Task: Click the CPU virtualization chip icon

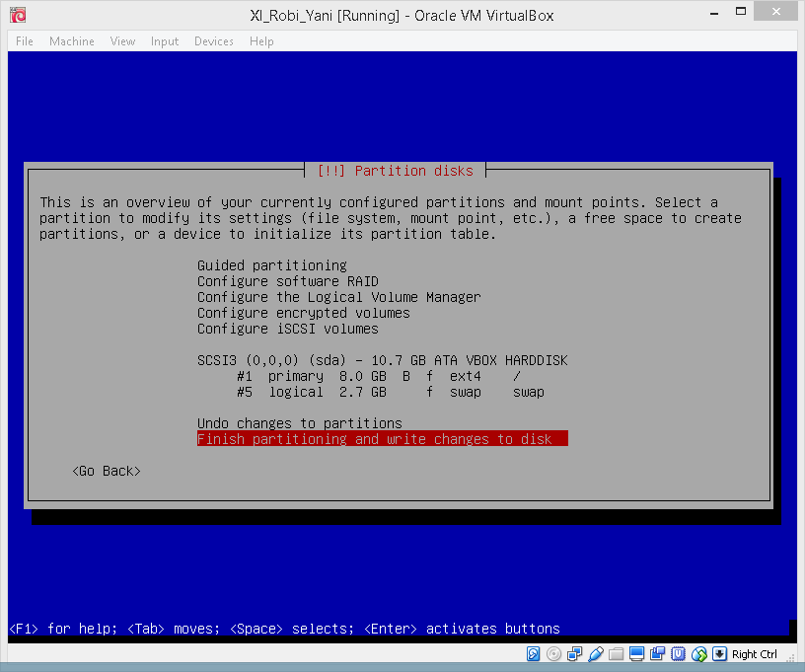Action: [678, 653]
